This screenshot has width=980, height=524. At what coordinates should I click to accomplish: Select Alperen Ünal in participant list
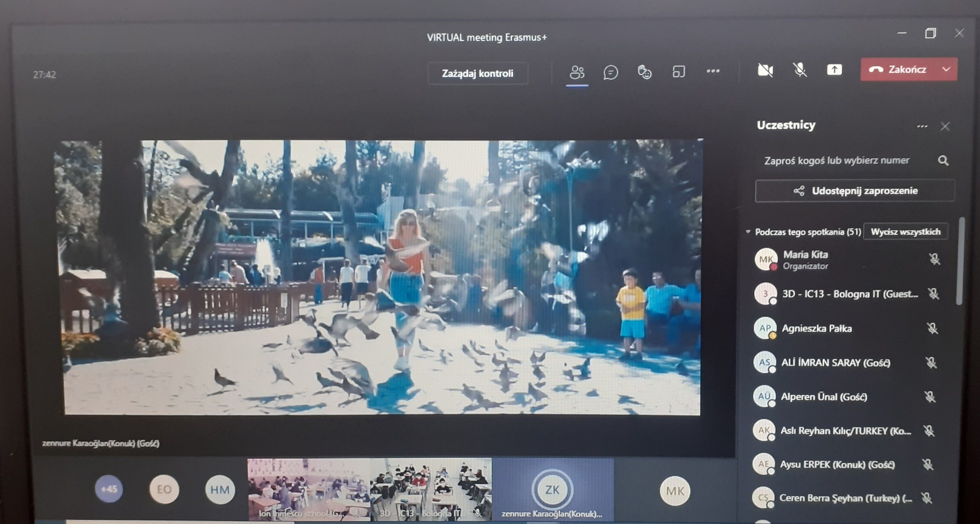pos(824,397)
